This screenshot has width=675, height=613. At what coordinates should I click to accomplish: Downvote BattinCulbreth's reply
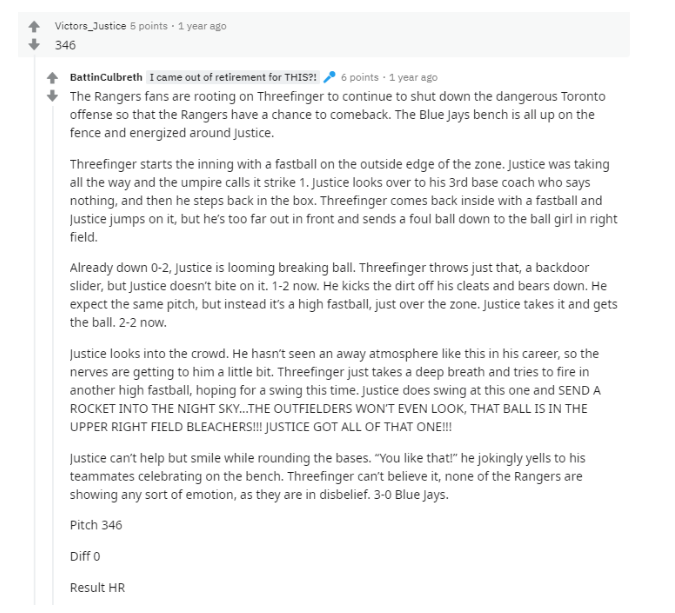53,96
